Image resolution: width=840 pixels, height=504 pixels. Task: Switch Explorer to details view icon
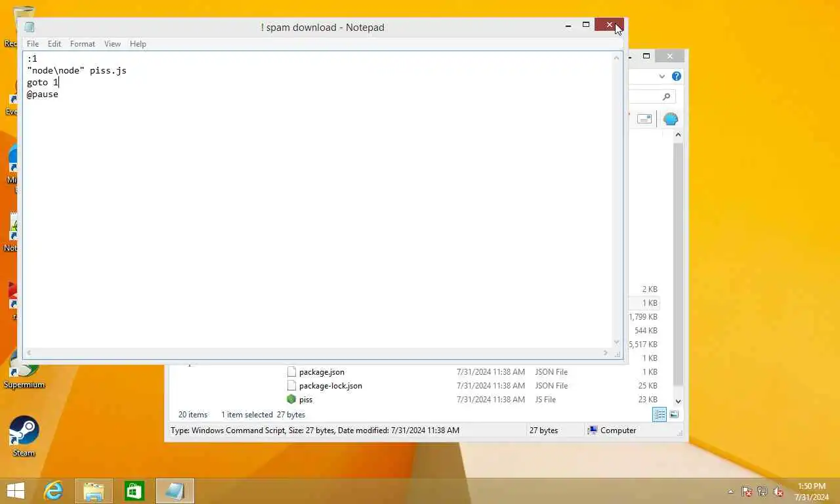(x=660, y=414)
